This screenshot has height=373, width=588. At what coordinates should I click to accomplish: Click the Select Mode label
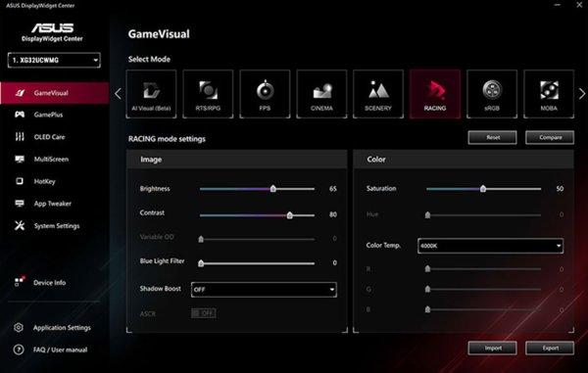point(149,59)
